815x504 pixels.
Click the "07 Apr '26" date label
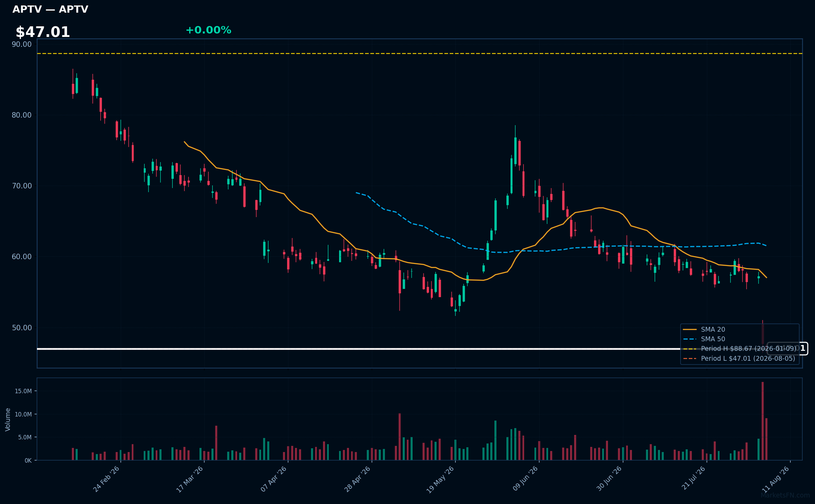[273, 479]
